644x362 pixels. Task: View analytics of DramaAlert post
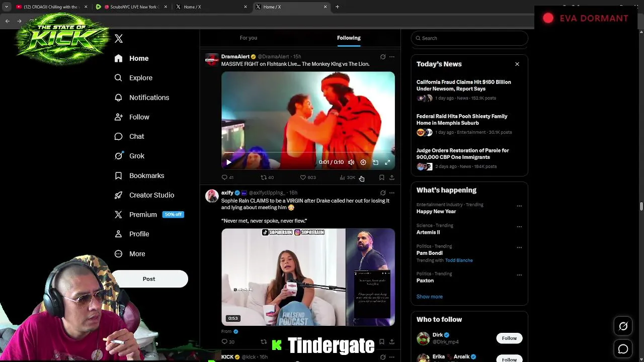(x=348, y=177)
